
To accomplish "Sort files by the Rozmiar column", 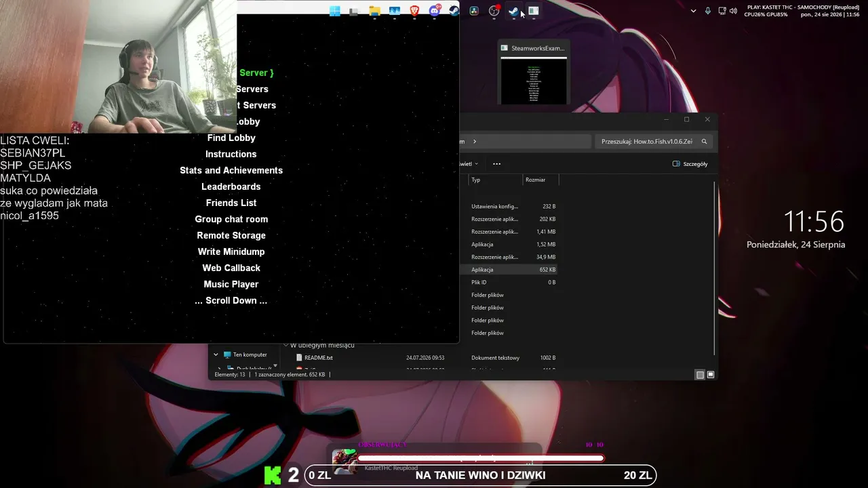I will pos(540,180).
